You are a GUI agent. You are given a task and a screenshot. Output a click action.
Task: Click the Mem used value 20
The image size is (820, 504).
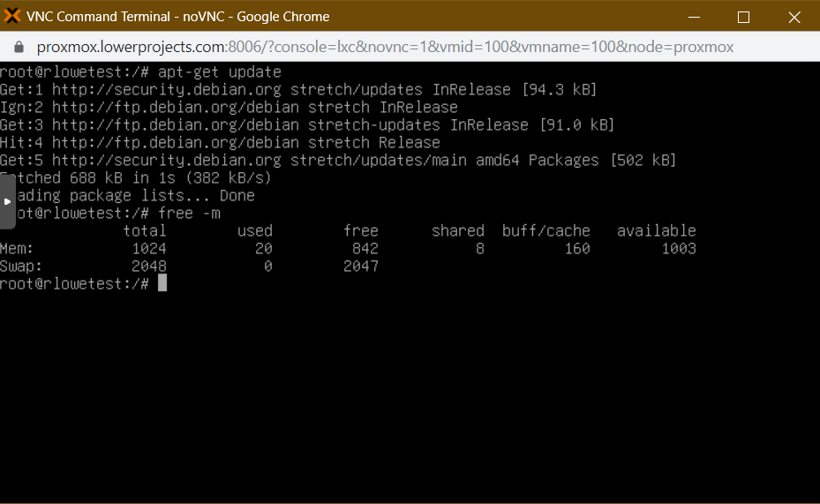point(264,248)
